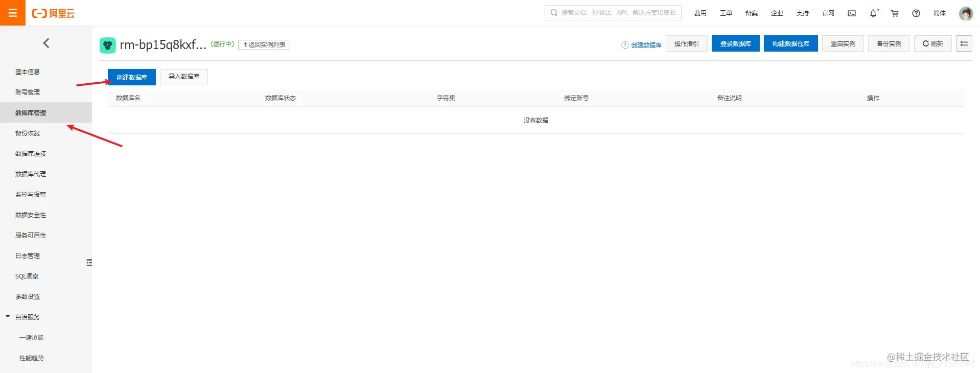Open 一键诊断 in sidebar
The width and height of the screenshot is (980, 373).
[32, 338]
